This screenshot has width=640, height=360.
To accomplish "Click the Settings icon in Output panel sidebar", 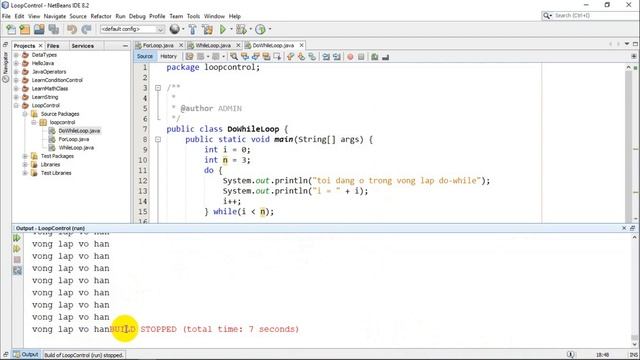I will click(17, 270).
